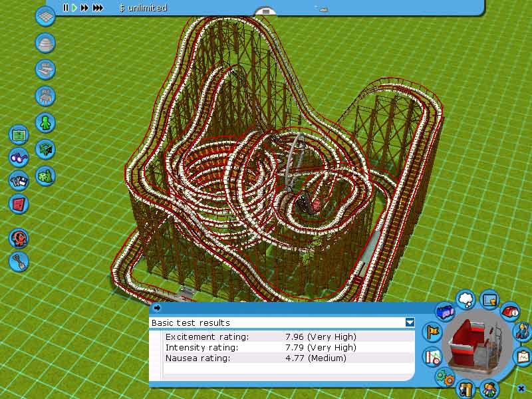
Task: Open the Basic test results dropdown
Action: (x=410, y=323)
